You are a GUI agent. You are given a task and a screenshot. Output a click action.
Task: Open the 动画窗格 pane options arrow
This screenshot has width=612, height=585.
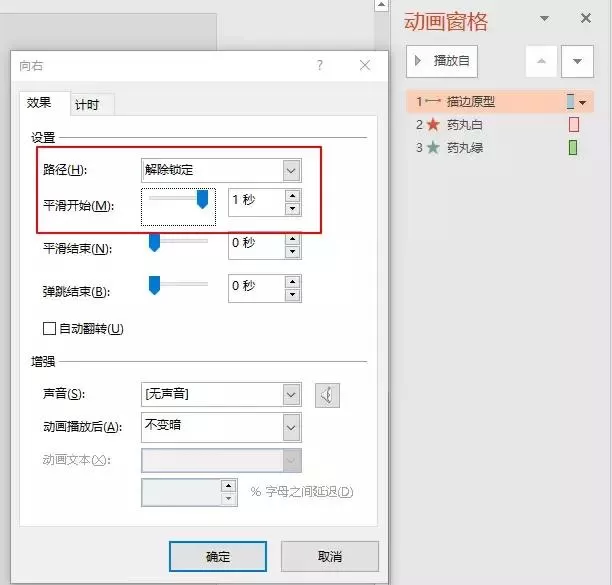coord(544,18)
